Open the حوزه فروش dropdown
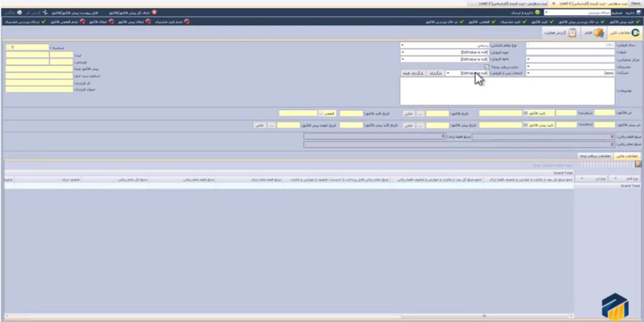 [402, 52]
